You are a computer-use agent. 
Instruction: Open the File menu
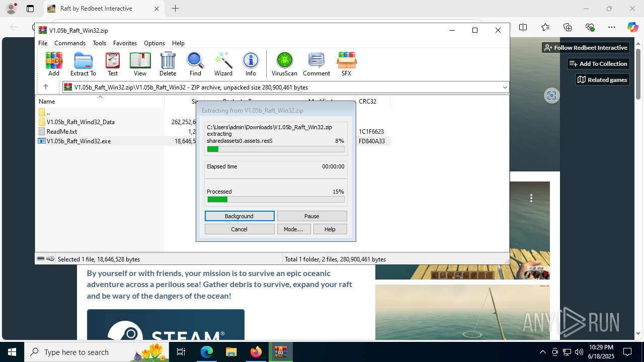point(43,43)
